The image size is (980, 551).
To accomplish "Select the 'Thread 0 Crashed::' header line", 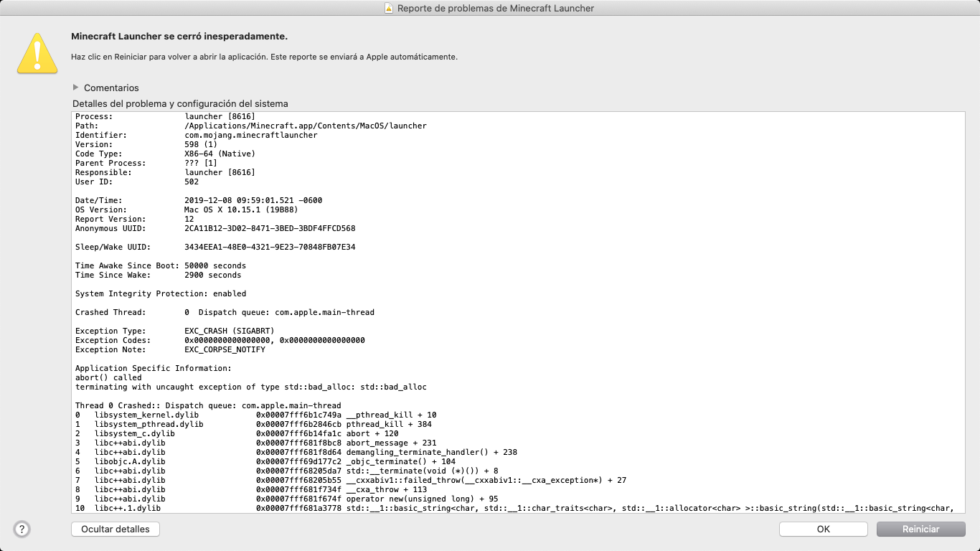I will [208, 405].
